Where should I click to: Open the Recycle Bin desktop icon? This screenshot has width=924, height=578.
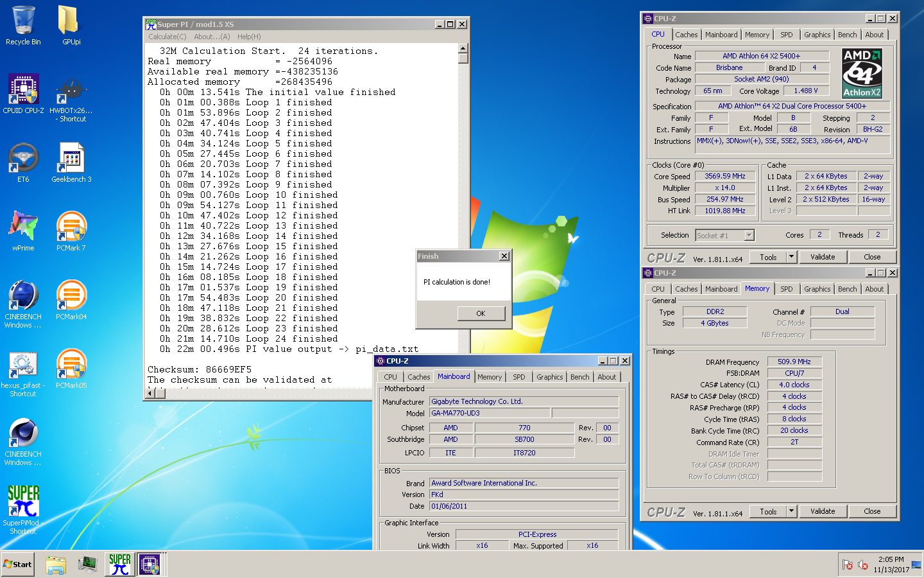click(23, 26)
